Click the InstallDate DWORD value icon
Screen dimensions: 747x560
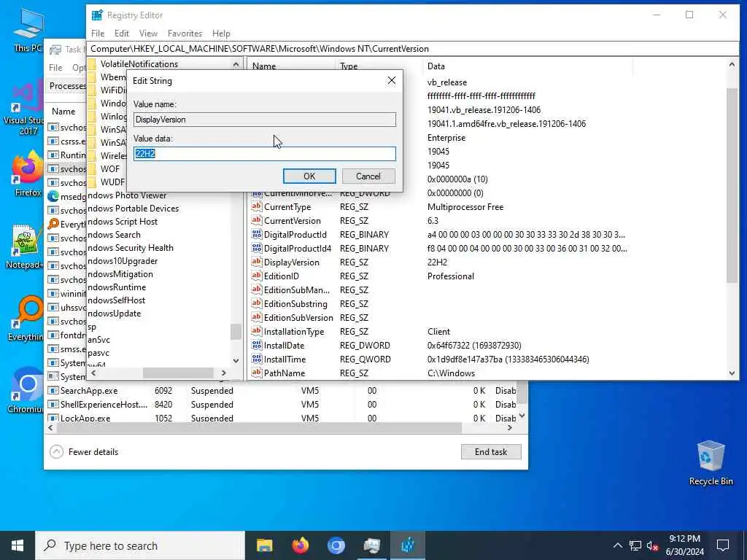coord(257,345)
